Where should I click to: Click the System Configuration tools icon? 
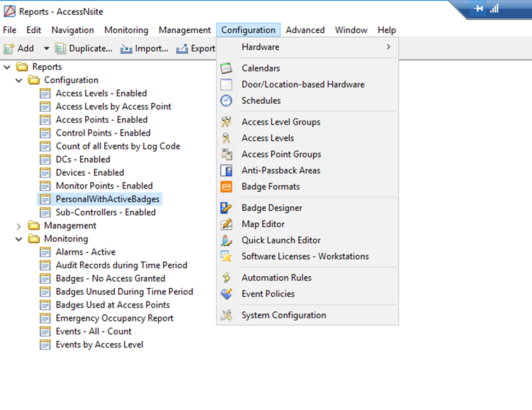pyautogui.click(x=226, y=316)
